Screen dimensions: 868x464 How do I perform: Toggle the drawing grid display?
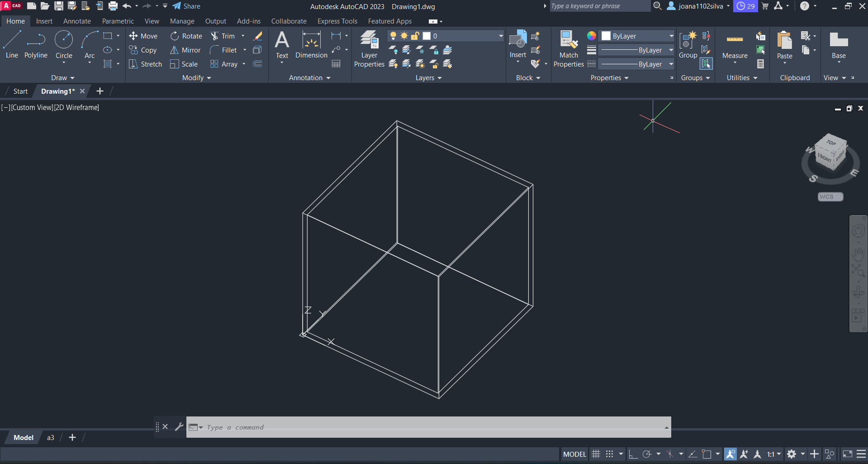[x=596, y=454]
